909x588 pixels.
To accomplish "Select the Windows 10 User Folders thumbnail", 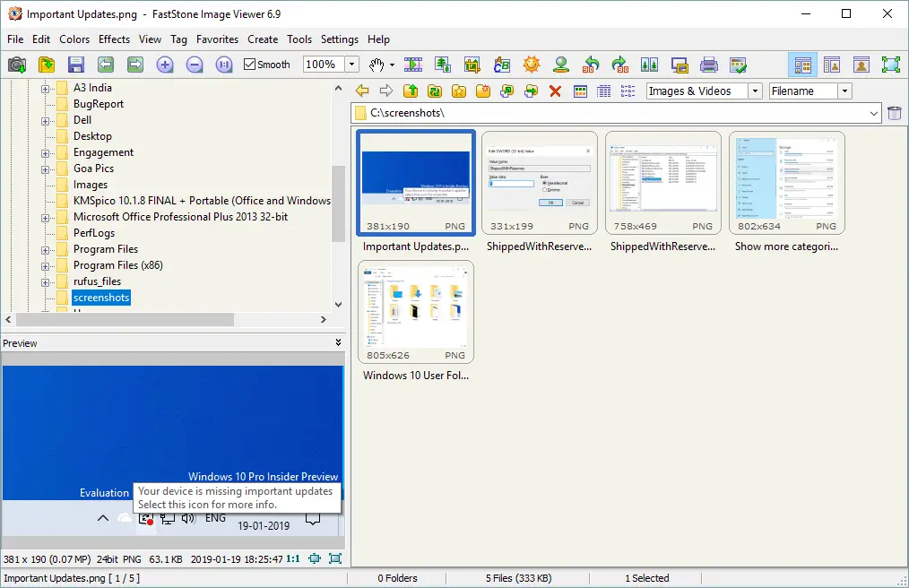I will pyautogui.click(x=416, y=312).
